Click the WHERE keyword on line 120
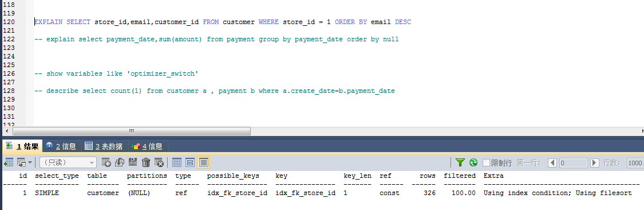 point(268,22)
